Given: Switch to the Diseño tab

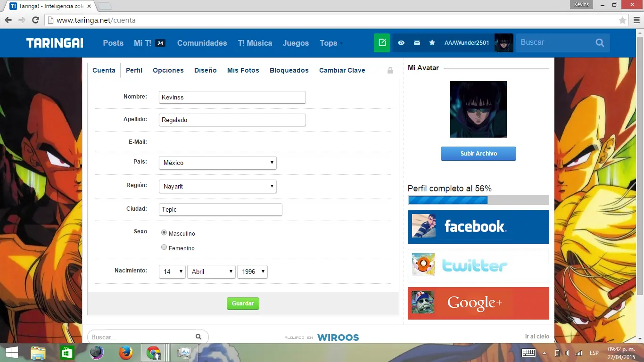Looking at the screenshot, I should [206, 70].
